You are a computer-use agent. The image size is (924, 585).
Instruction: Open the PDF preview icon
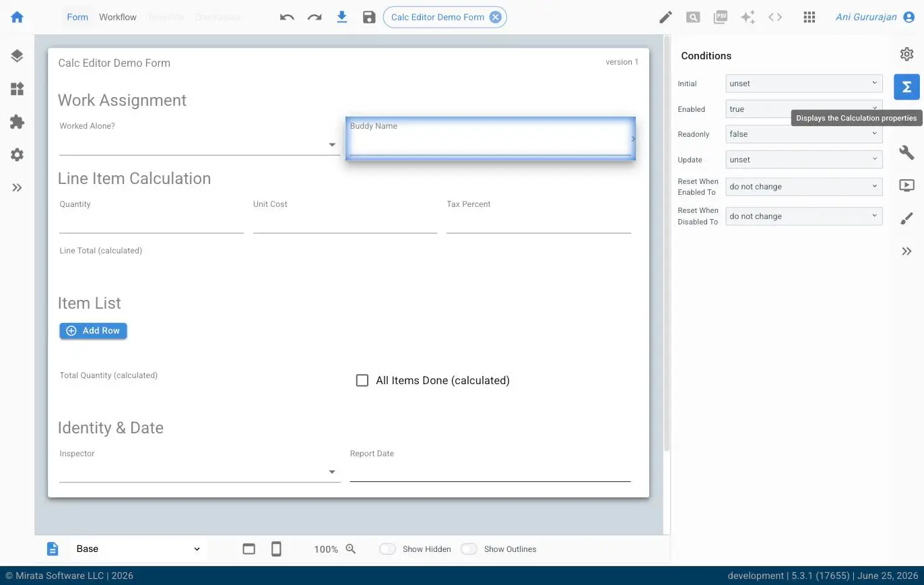pyautogui.click(x=721, y=17)
